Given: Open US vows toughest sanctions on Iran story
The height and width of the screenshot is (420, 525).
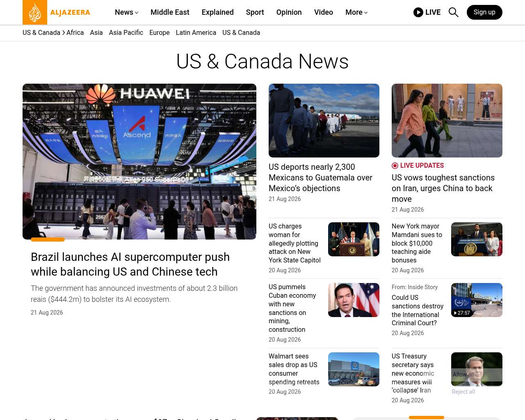Looking at the screenshot, I should [x=443, y=188].
